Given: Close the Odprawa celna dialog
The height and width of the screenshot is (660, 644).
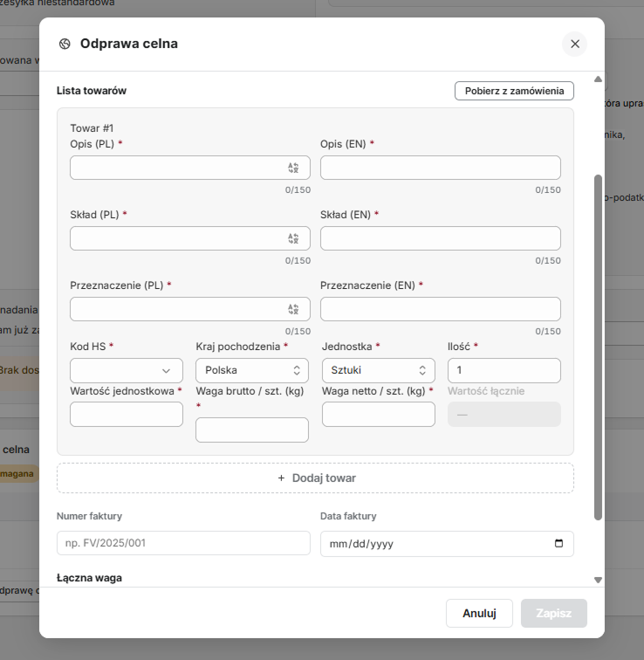Looking at the screenshot, I should (x=574, y=44).
